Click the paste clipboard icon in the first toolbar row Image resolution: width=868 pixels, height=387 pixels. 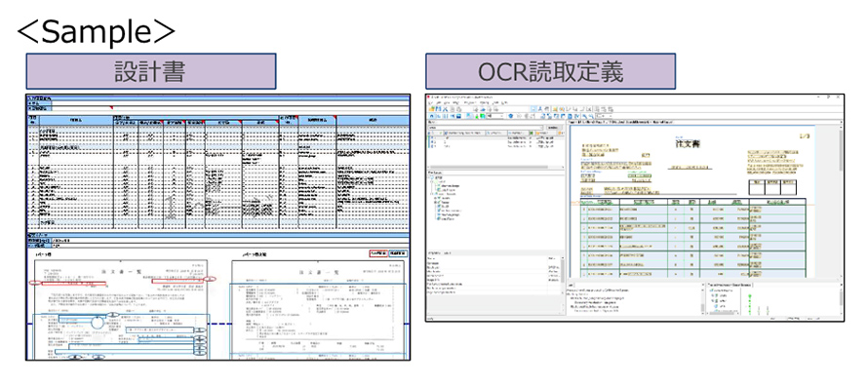(459, 109)
